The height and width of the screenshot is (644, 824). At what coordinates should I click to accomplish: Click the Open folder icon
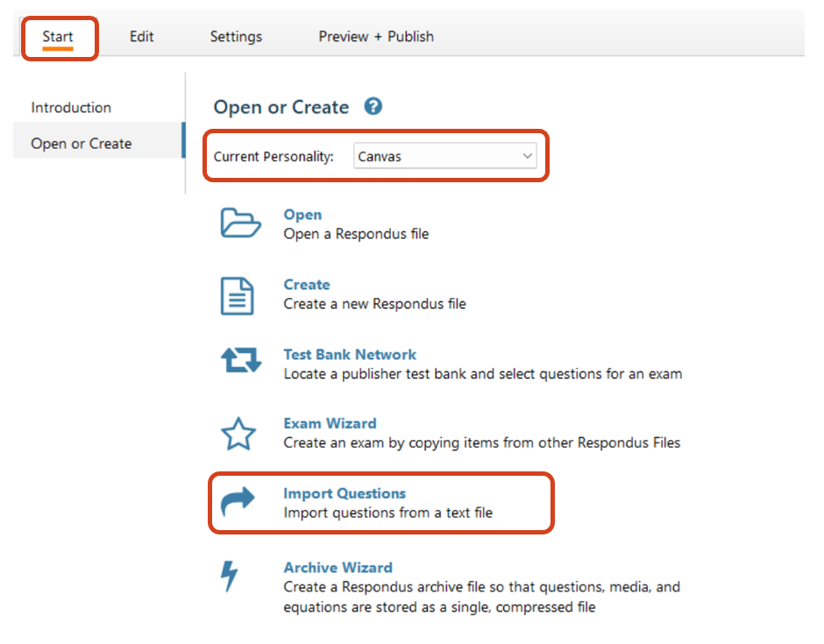pyautogui.click(x=240, y=223)
